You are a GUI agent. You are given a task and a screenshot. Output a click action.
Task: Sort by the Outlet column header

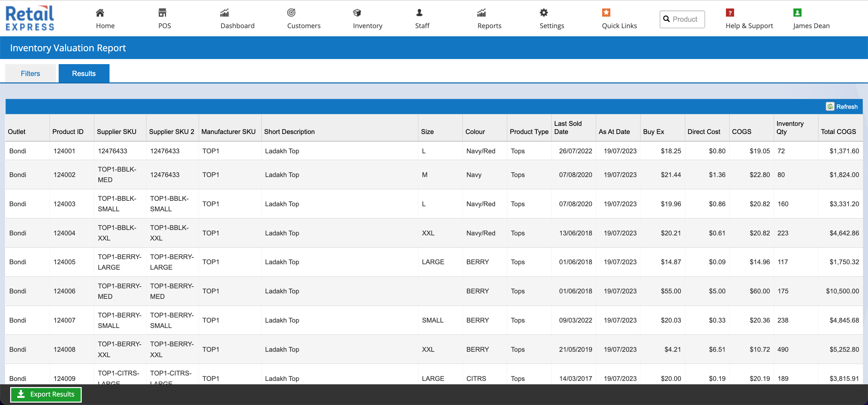[17, 132]
